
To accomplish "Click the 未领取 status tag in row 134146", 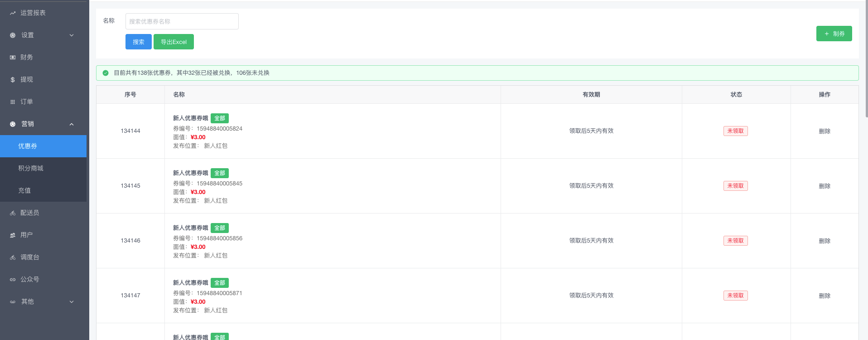I will [736, 241].
